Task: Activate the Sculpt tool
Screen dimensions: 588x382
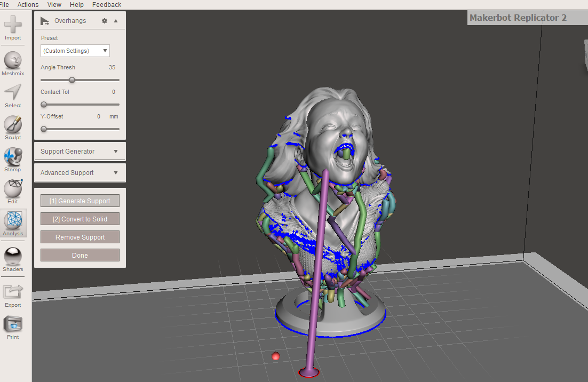Action: coord(12,124)
